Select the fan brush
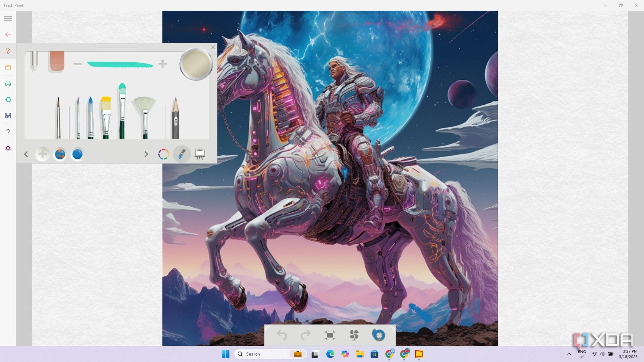The height and width of the screenshot is (362, 644). pos(144,118)
